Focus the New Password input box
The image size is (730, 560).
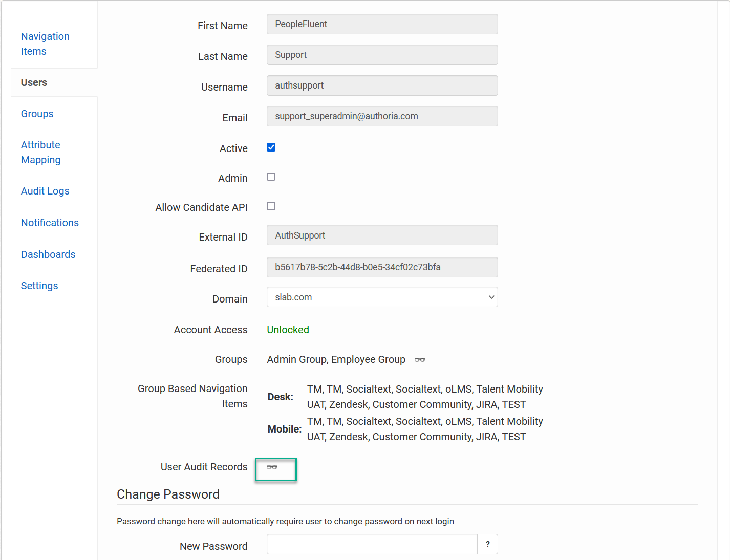[372, 544]
